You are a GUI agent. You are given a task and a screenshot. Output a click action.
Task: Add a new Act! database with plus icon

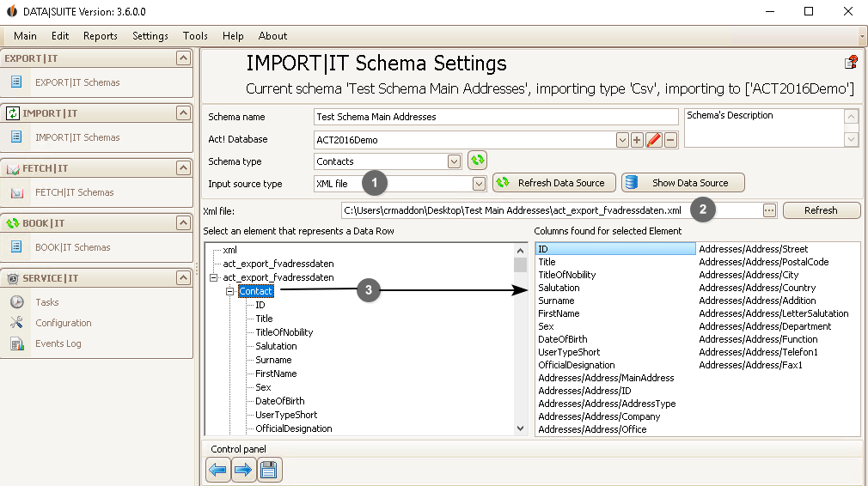[637, 140]
